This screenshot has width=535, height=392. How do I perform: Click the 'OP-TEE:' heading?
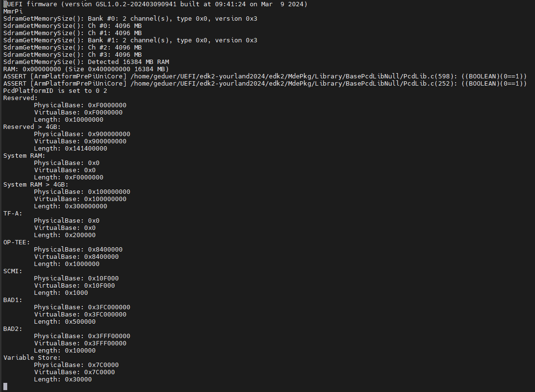(x=17, y=242)
